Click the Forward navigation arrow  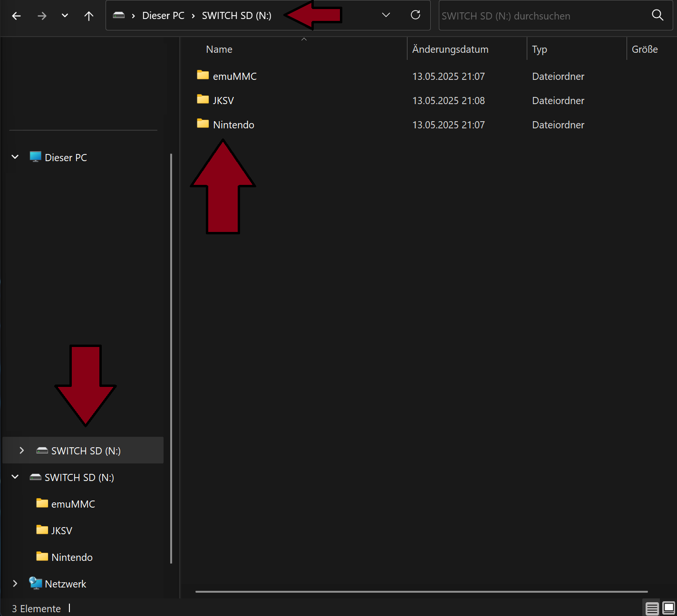pyautogui.click(x=42, y=16)
